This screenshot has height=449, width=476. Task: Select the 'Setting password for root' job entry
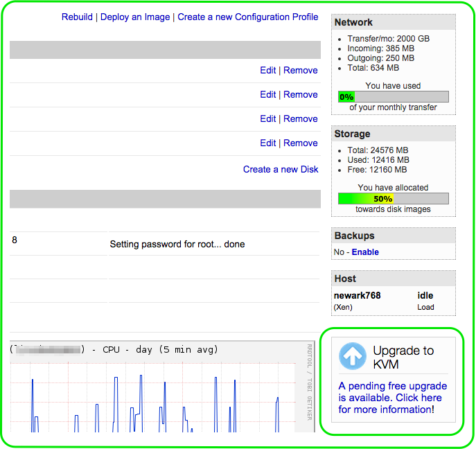177,244
